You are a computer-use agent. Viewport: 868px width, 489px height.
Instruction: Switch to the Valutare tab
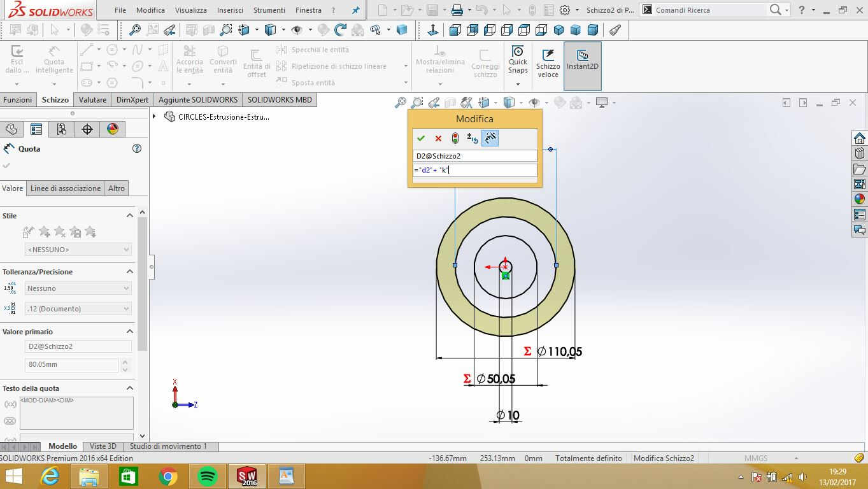(x=92, y=100)
